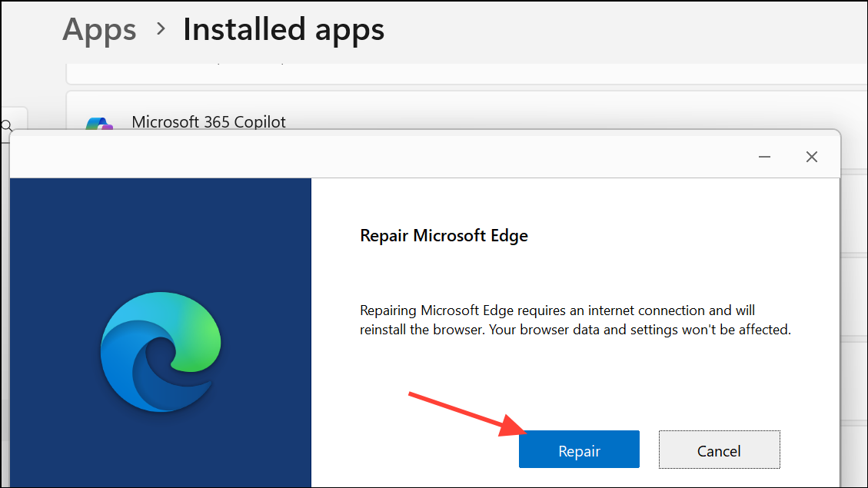
Task: Click the Installed apps page heading
Action: tap(284, 30)
